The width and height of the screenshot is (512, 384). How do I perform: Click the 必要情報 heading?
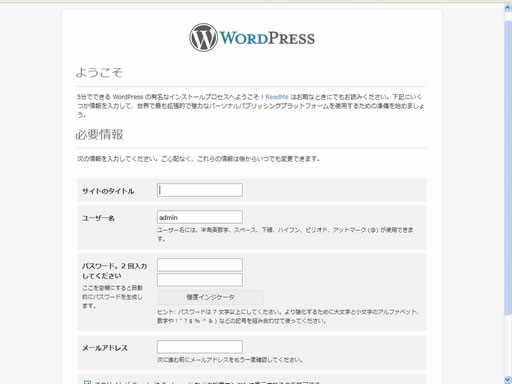[99, 135]
